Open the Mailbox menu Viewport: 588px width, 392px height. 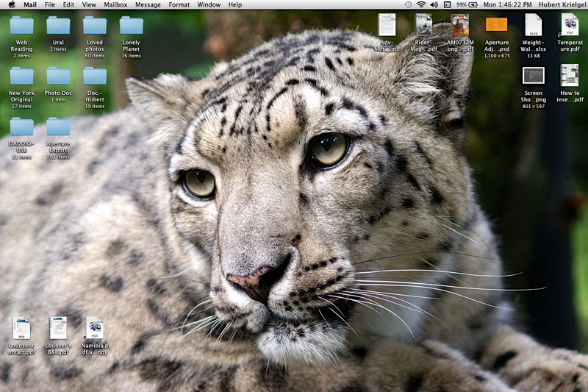[x=115, y=4]
